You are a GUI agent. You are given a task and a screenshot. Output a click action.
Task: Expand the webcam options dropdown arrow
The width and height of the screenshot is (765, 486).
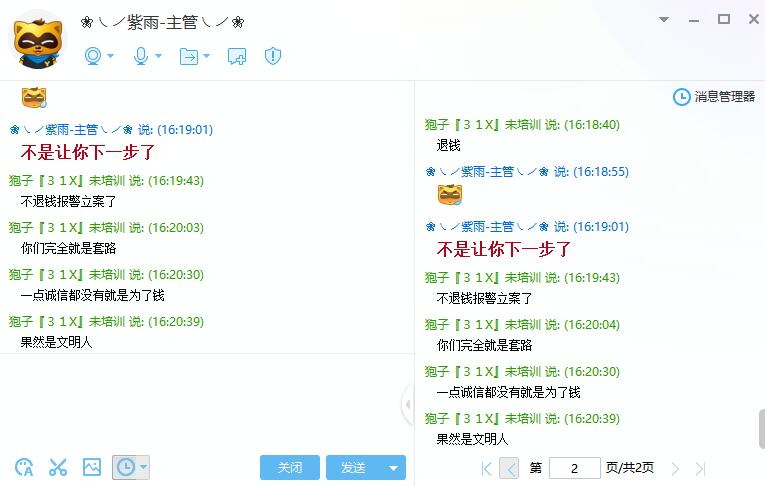(111, 56)
